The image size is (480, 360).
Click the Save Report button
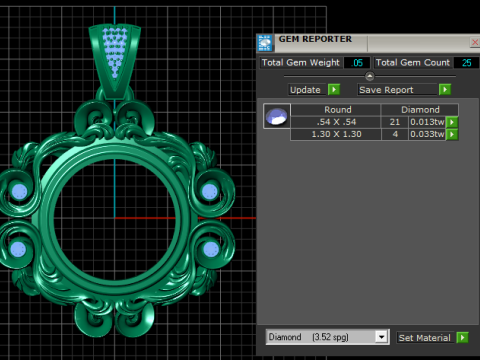coord(397,90)
